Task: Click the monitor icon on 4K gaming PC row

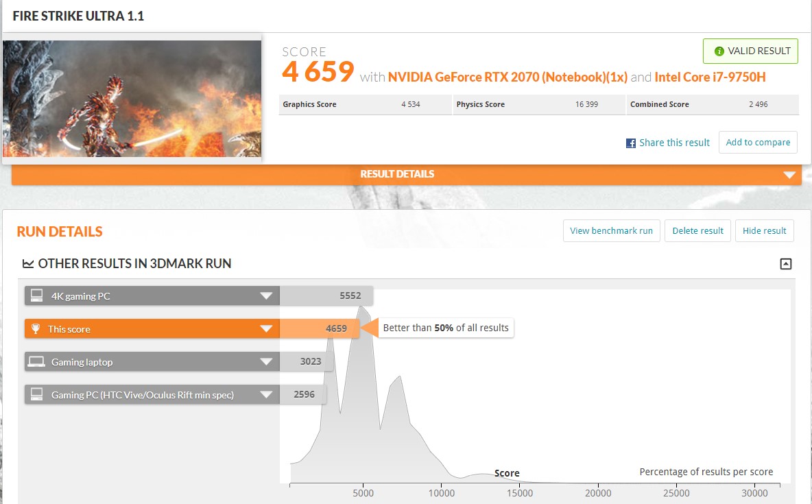Action: (37, 296)
